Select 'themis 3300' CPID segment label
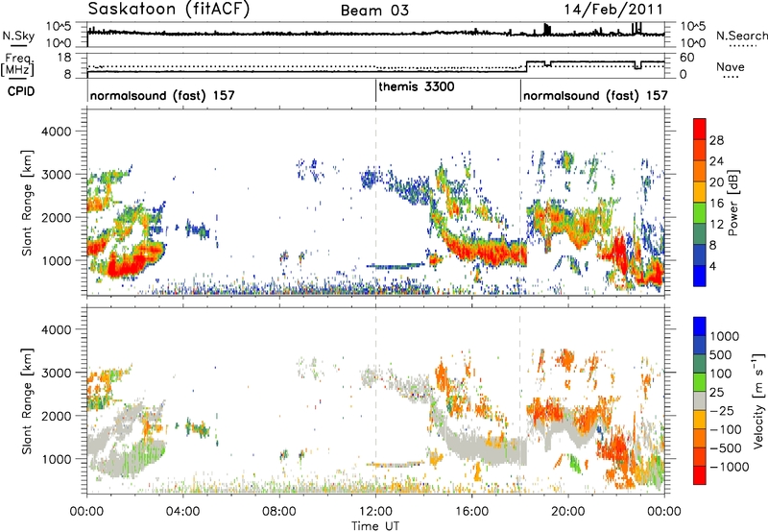 pyautogui.click(x=417, y=86)
